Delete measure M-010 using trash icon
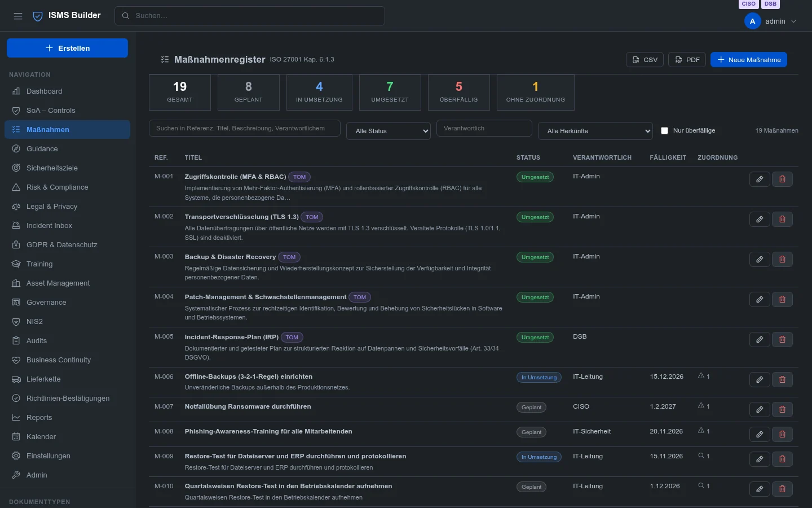Image resolution: width=812 pixels, height=508 pixels. tap(782, 489)
